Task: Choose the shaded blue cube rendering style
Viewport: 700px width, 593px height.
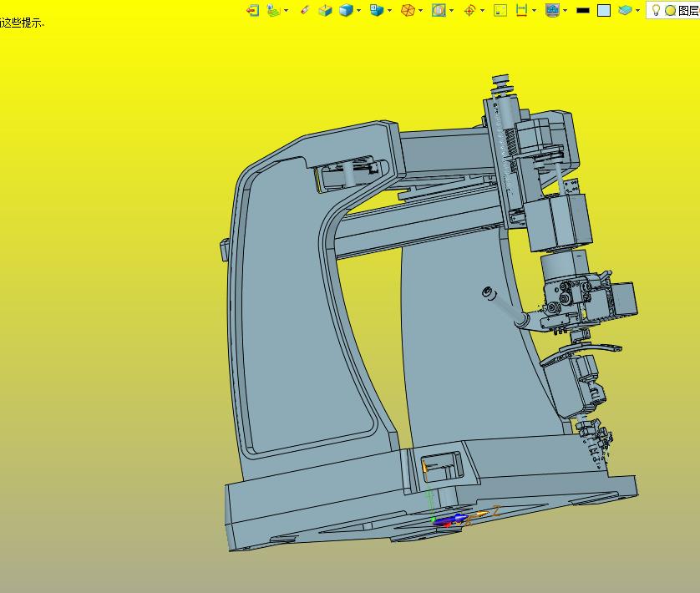Action: [346, 10]
